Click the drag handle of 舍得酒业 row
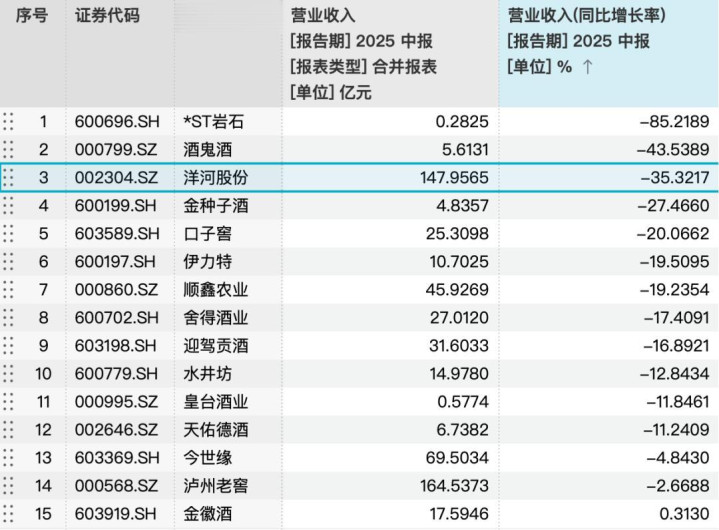Image resolution: width=719 pixels, height=530 pixels. coord(8,317)
